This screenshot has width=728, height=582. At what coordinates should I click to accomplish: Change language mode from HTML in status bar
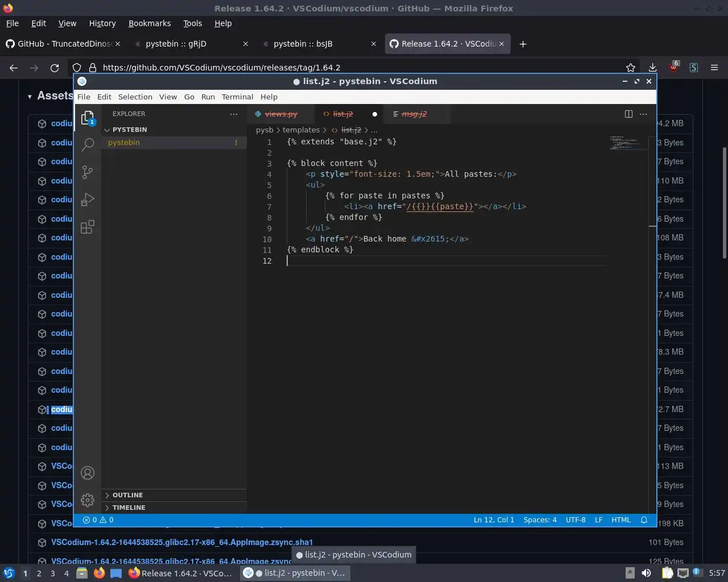621,520
